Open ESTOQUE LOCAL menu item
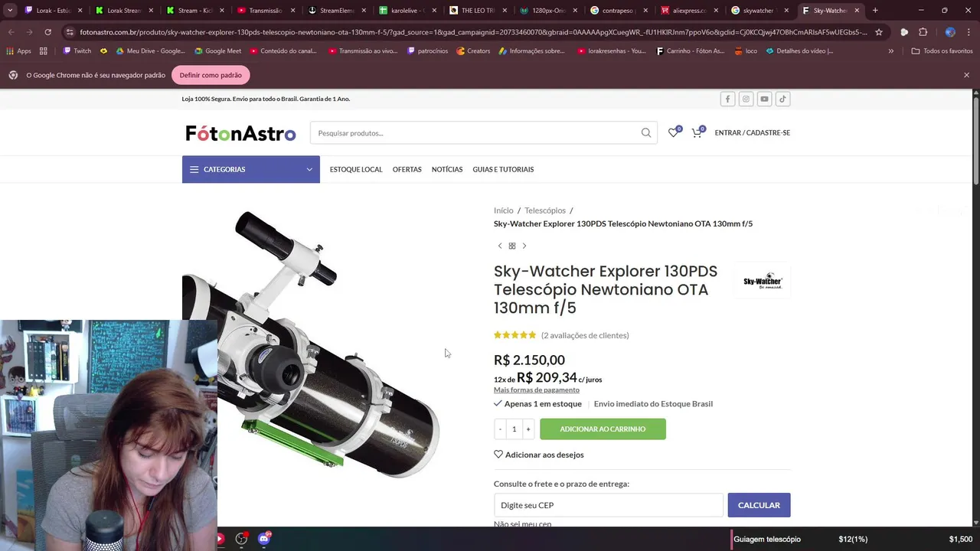Image resolution: width=980 pixels, height=551 pixels. point(356,170)
